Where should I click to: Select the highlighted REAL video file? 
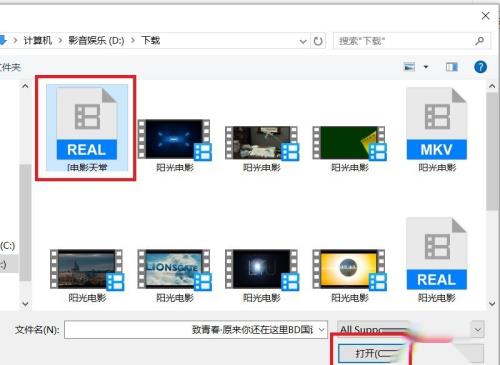click(87, 128)
